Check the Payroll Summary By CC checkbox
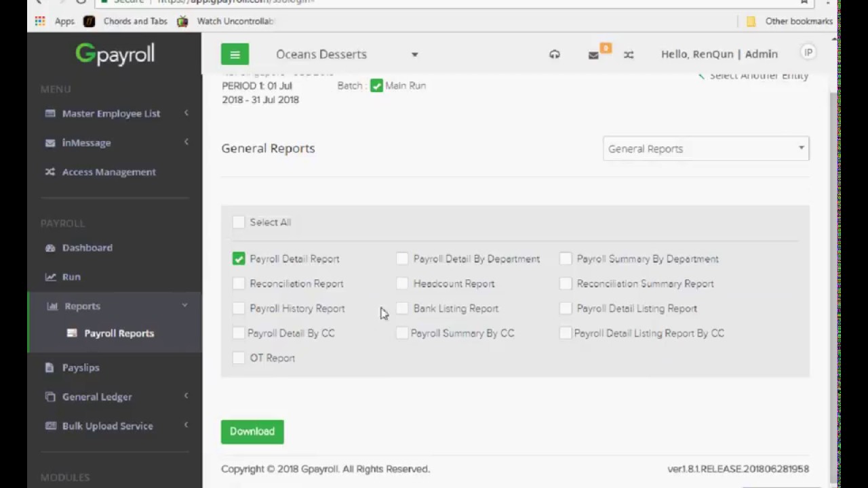 tap(402, 333)
